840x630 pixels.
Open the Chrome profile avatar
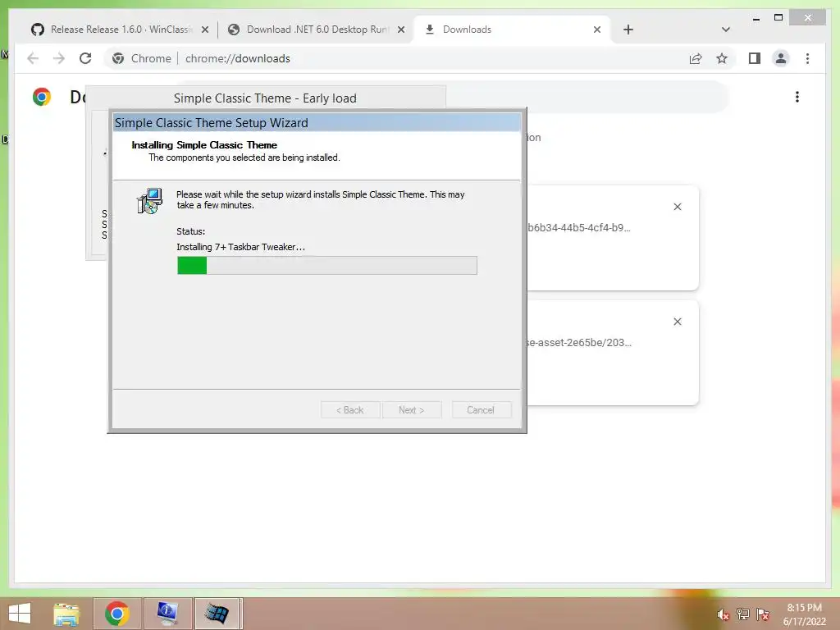(781, 58)
